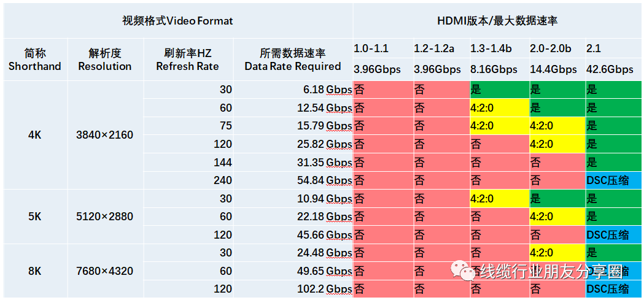644x300 pixels.
Task: Click the WeChat logo in the watermark
Action: coord(465,270)
